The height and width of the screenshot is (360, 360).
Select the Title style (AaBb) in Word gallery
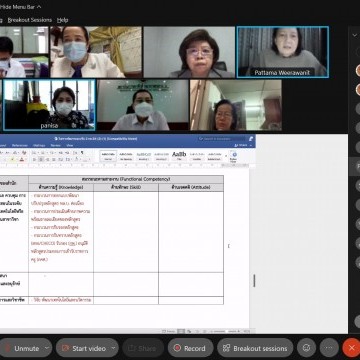(x=179, y=155)
